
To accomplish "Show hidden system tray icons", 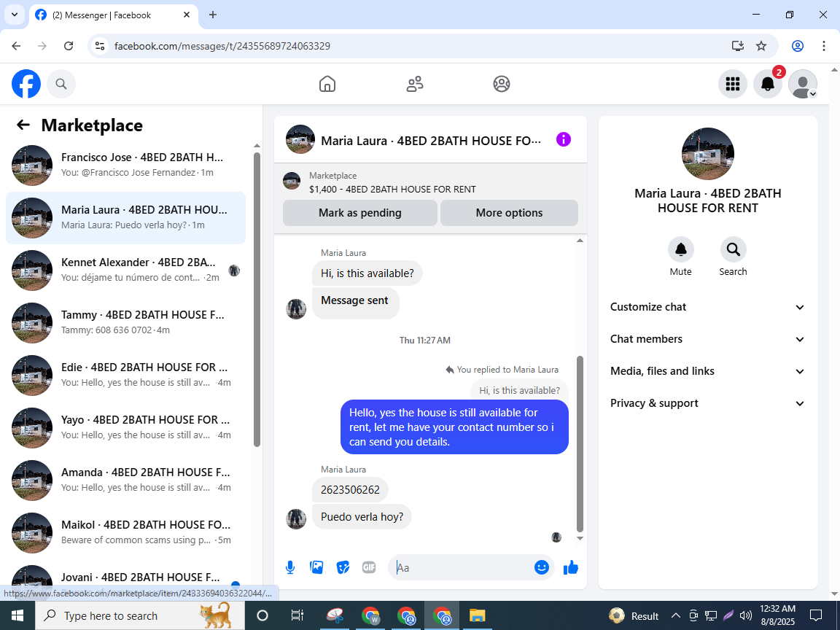I will point(675,615).
